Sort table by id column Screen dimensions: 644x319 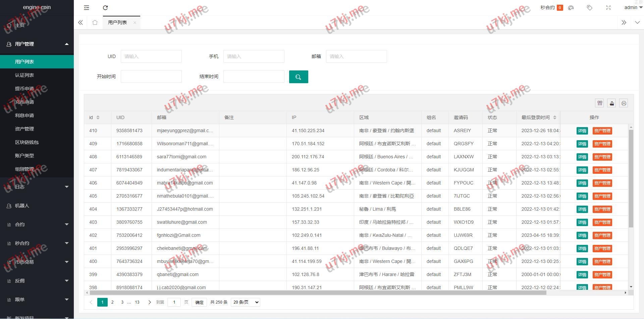tap(98, 117)
